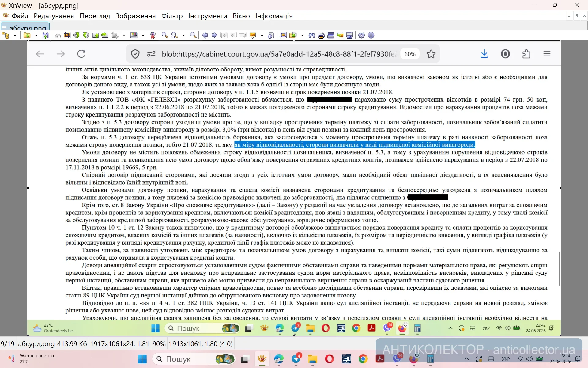Open the Файл menu
The width and height of the screenshot is (588, 368).
click(x=20, y=16)
